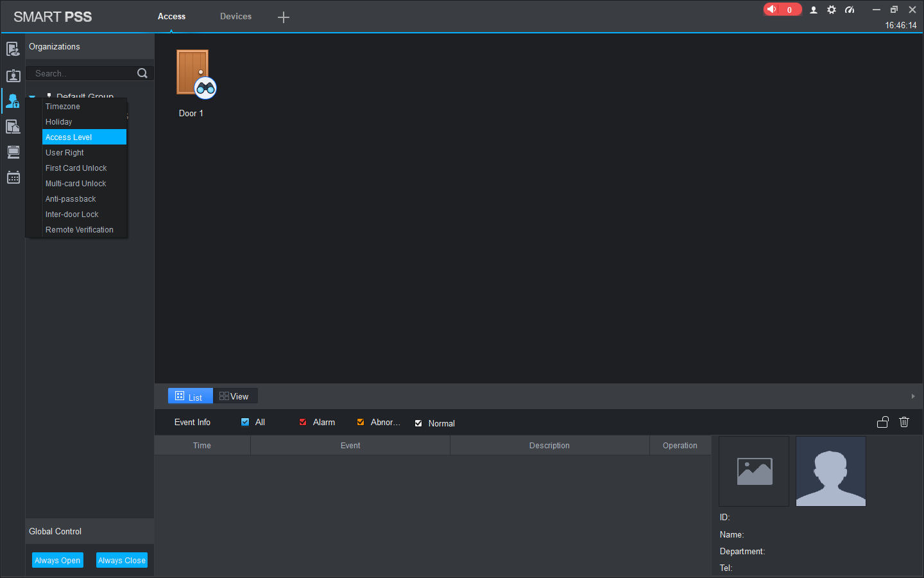Open User Right menu entry
This screenshot has height=578, width=924.
coord(84,153)
